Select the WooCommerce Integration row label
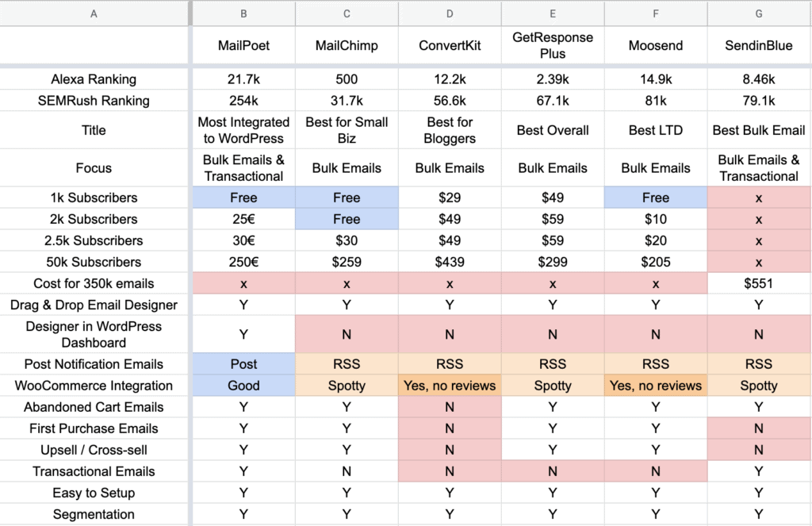Screen dimensions: 812x526 pos(94,386)
